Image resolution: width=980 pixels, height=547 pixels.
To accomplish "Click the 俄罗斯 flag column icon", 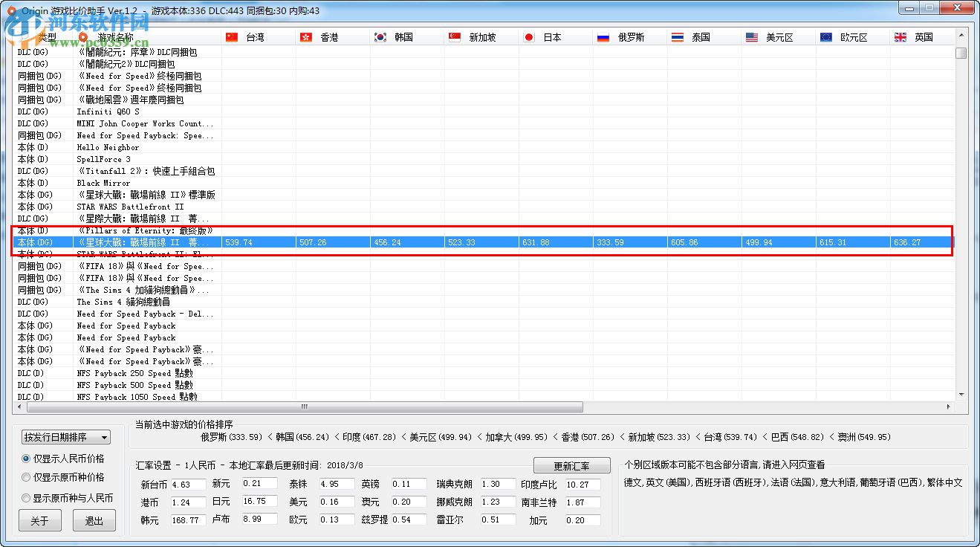I will 603,36.
